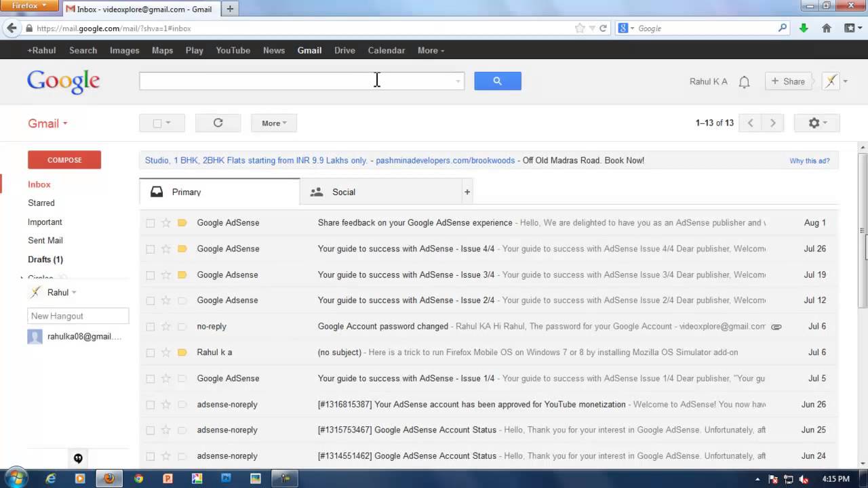868x488 pixels.
Task: Launch Internet Explorer from taskbar
Action: click(51, 479)
